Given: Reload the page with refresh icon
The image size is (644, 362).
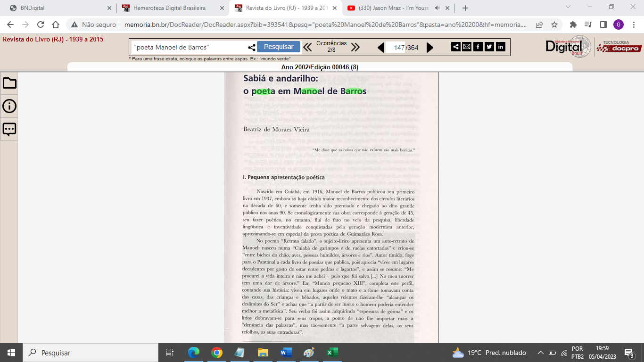Looking at the screenshot, I should [41, 25].
